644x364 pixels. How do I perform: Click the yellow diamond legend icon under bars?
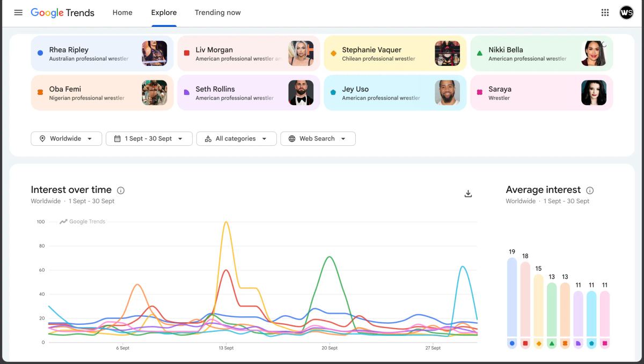(x=539, y=343)
